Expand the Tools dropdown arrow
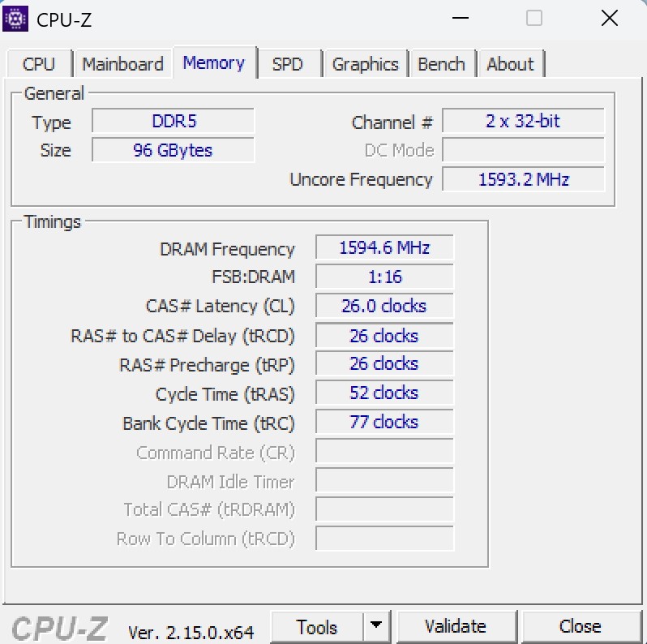The image size is (647, 644). (375, 627)
